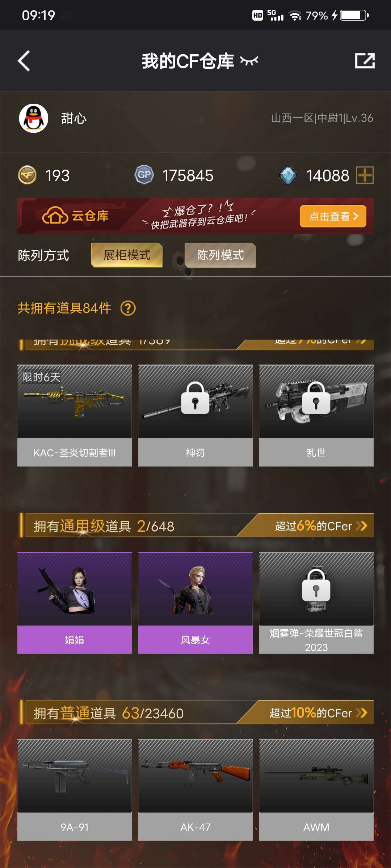Click the 点击查看 button

pyautogui.click(x=333, y=216)
